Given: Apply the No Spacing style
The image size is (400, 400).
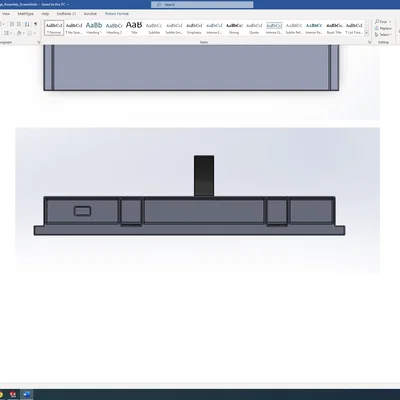Looking at the screenshot, I should pyautogui.click(x=74, y=28).
